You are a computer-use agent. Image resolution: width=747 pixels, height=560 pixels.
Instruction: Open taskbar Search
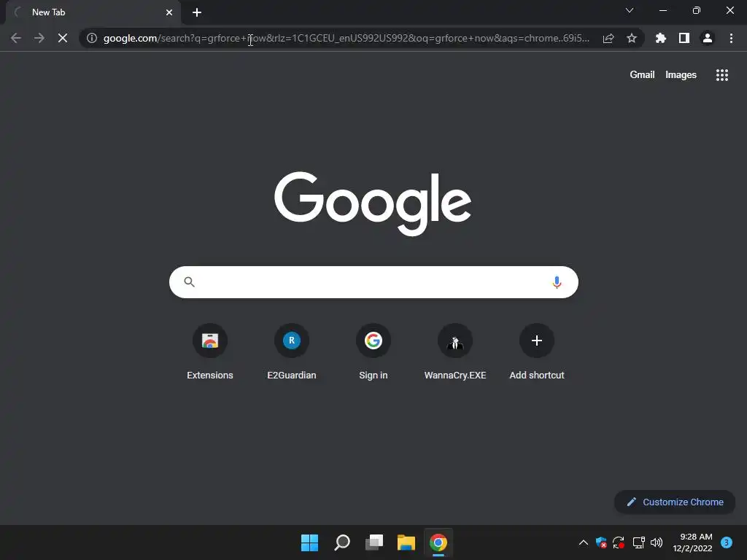(x=342, y=542)
